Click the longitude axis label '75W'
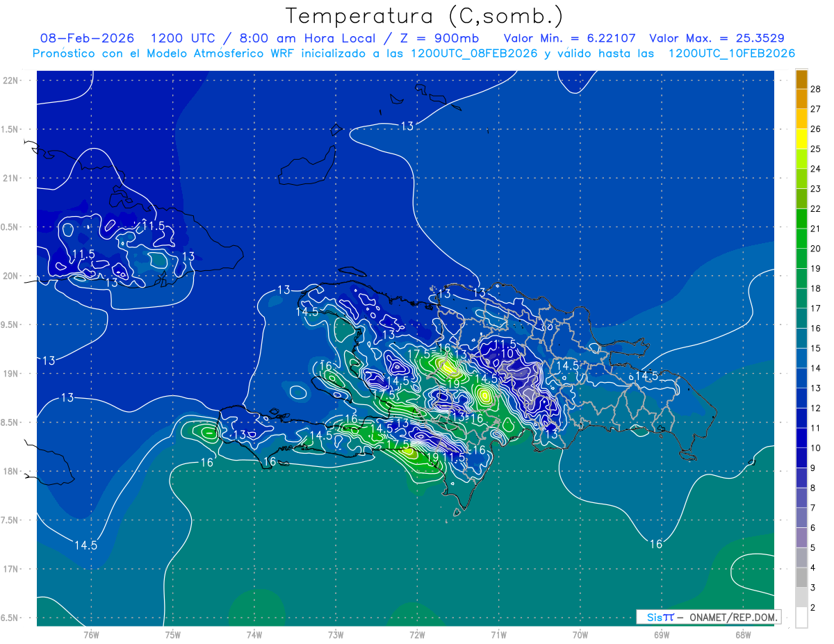Viewport: 834px width, 644px height. click(173, 634)
